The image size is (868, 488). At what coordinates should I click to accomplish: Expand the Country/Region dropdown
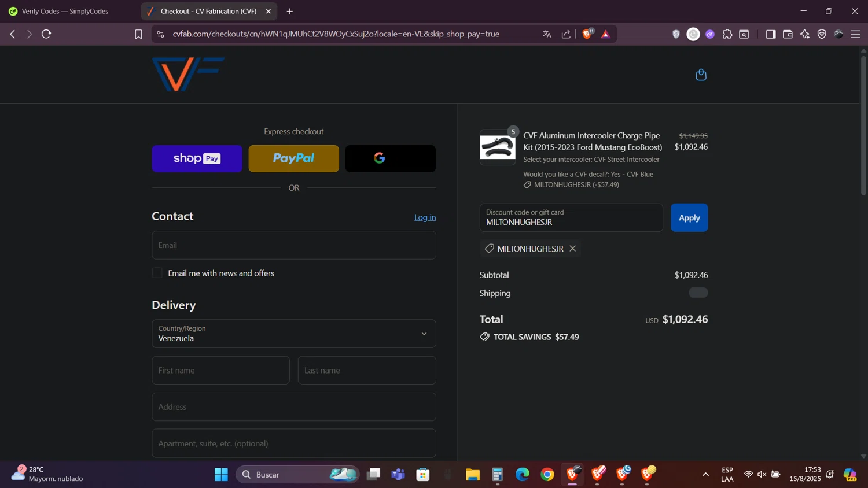[293, 334]
